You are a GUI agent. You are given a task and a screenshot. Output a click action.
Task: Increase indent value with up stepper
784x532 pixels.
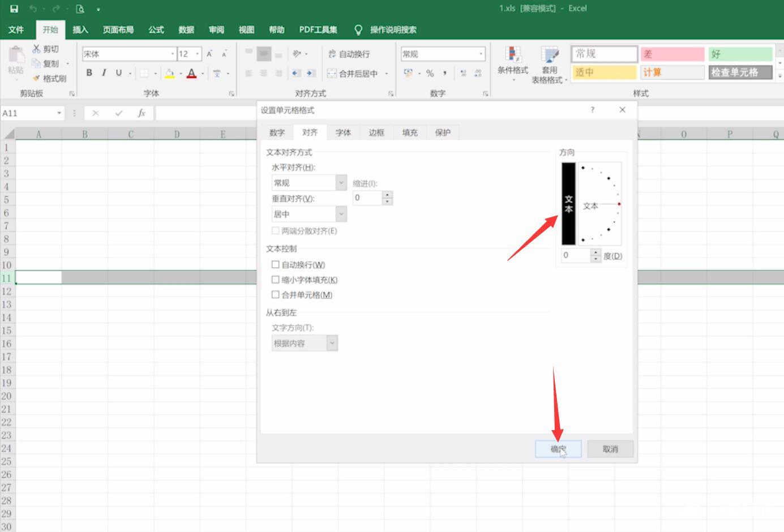coord(387,195)
